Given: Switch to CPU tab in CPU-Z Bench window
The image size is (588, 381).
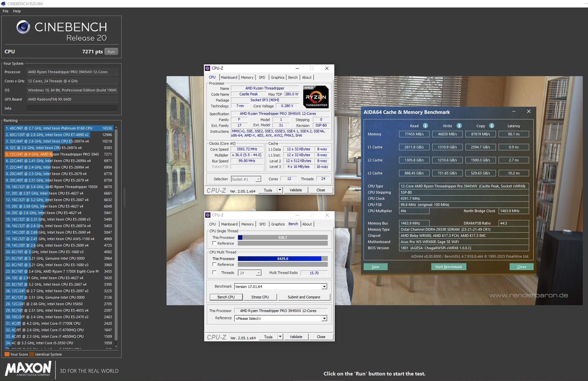Looking at the screenshot, I should [212, 224].
